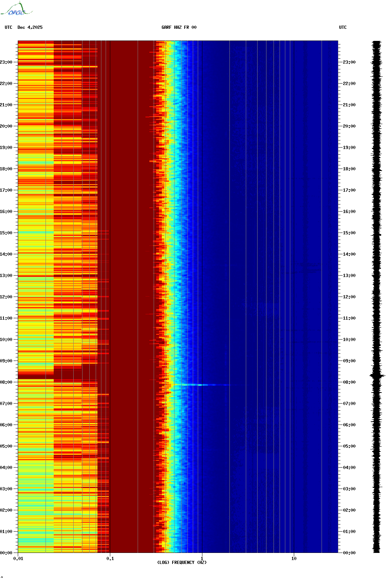
Task: Click the station title GARF HHZ FR 00
Action: pos(179,27)
